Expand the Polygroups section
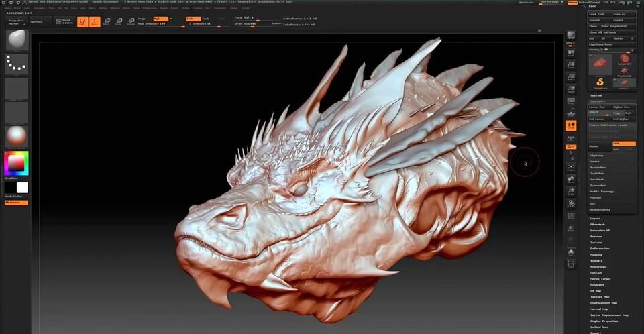Image resolution: width=644 pixels, height=334 pixels. pyautogui.click(x=598, y=267)
